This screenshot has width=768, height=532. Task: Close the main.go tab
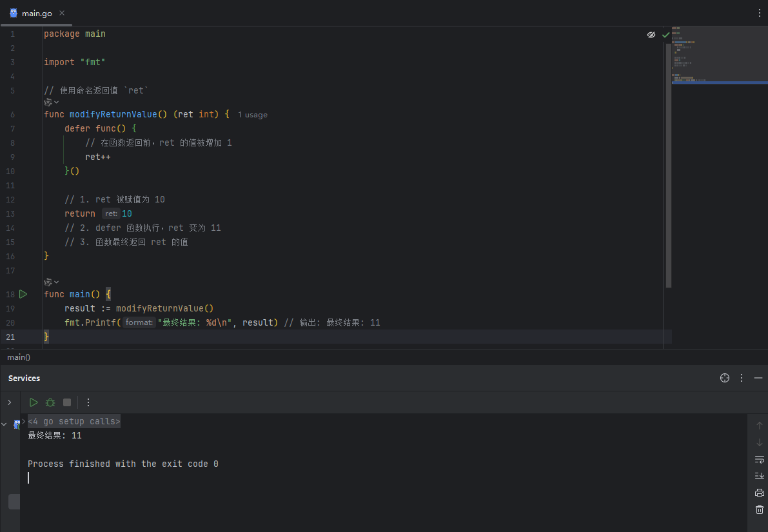coord(61,13)
